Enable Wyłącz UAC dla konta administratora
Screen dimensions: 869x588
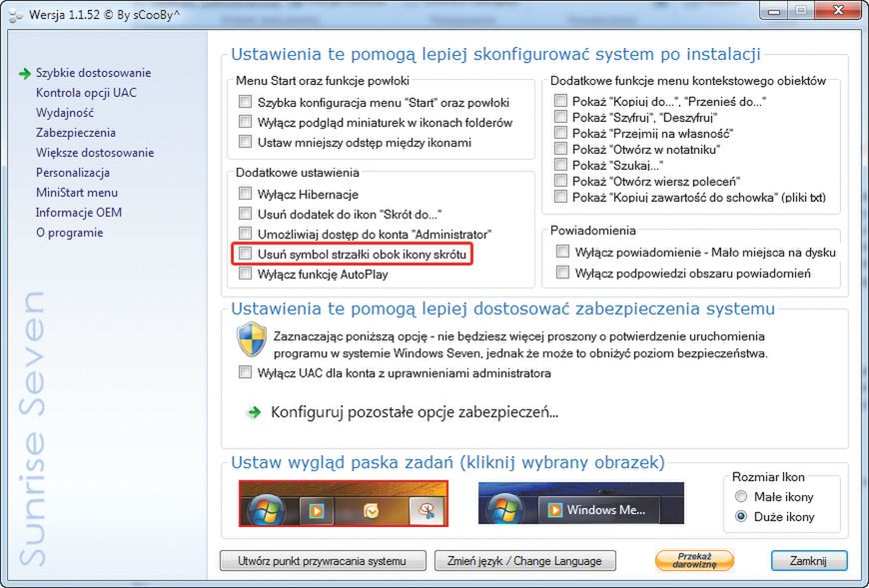pos(245,372)
